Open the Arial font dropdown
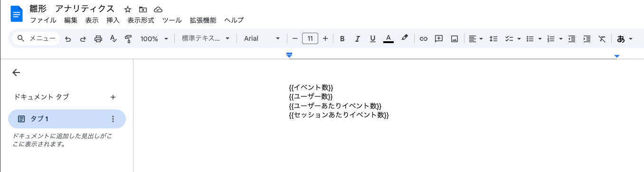The height and width of the screenshot is (172, 644). (x=262, y=38)
